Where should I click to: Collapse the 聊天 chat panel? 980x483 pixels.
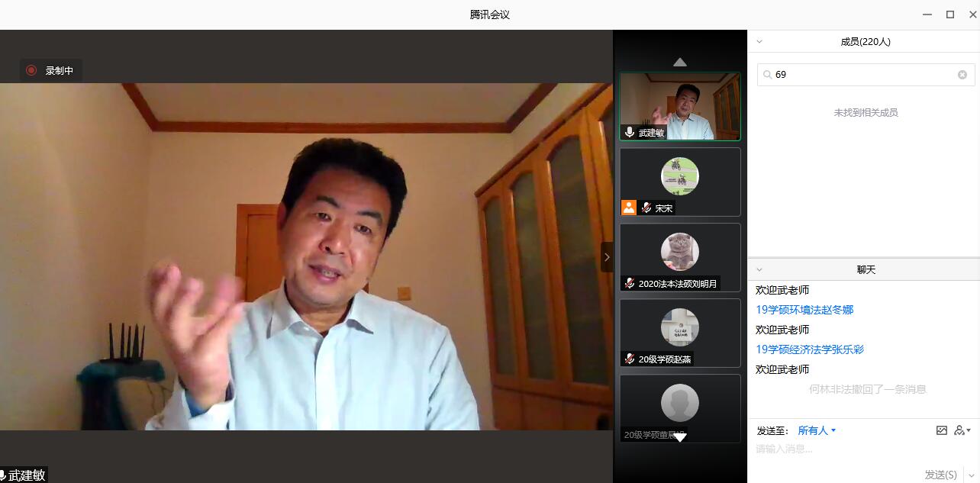pyautogui.click(x=759, y=270)
